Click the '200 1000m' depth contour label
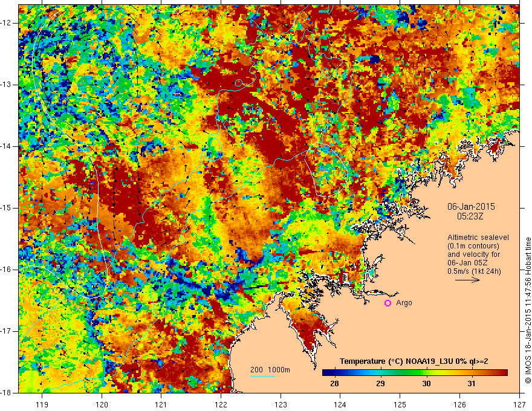 click(270, 370)
